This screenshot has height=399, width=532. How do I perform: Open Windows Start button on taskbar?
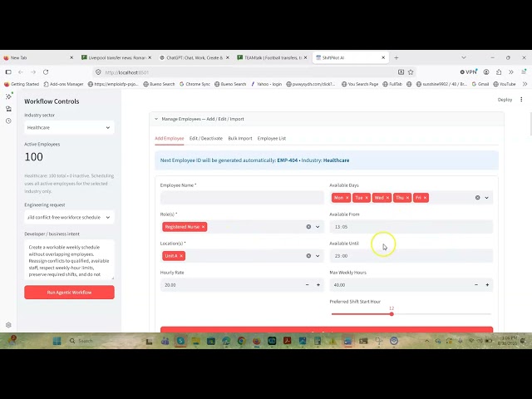57,341
